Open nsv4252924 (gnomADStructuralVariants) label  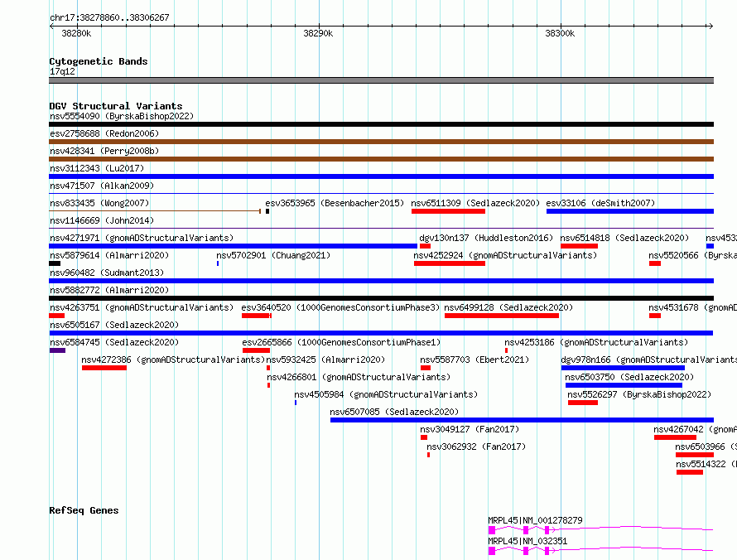coord(505,255)
